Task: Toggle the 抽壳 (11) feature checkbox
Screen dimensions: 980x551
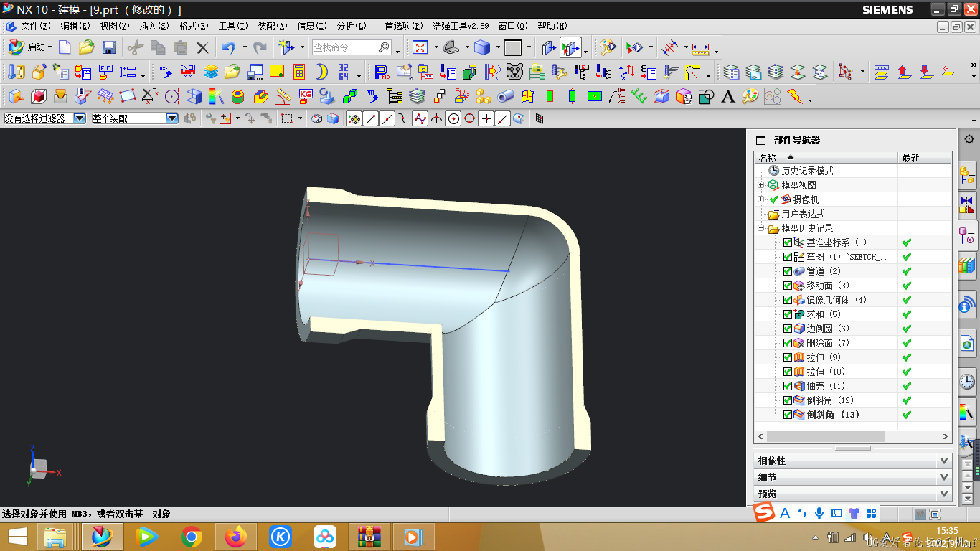Action: pos(788,386)
